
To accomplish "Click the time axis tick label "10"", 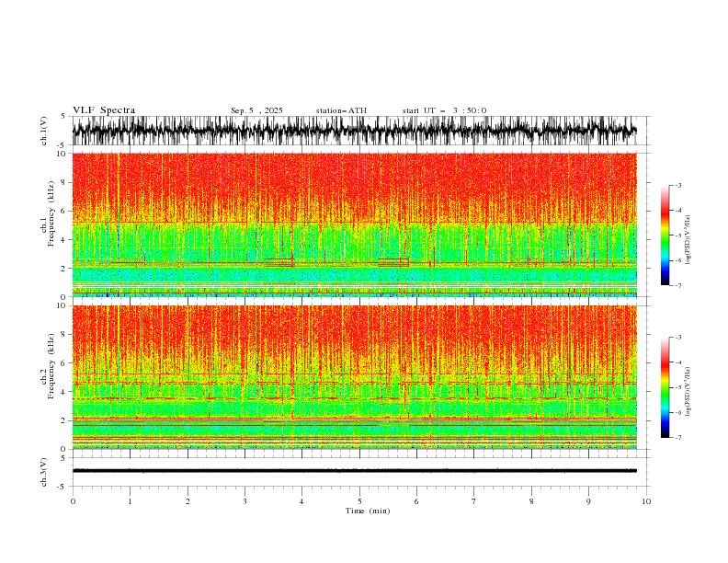I will click(646, 501).
